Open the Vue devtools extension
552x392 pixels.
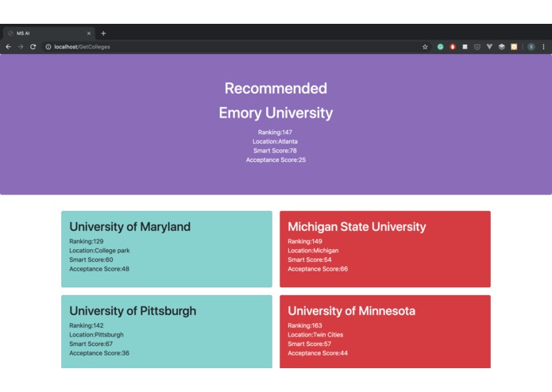click(489, 47)
